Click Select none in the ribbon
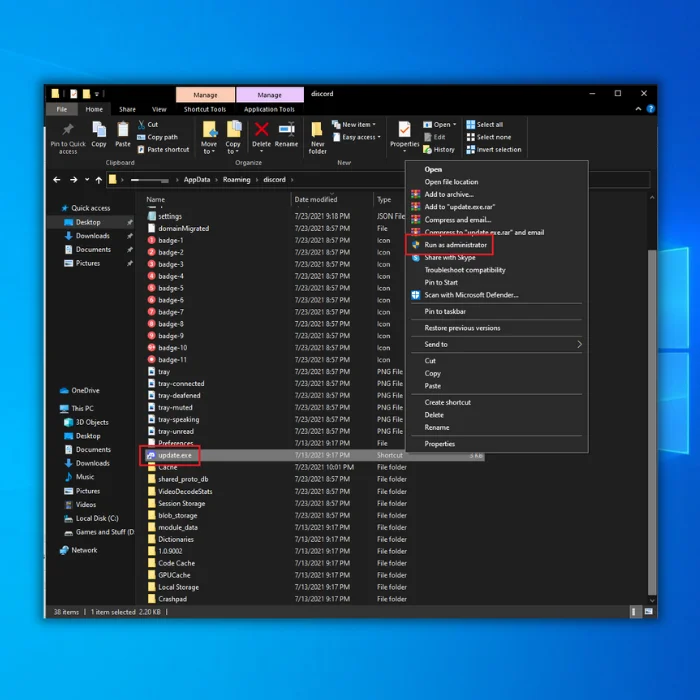This screenshot has height=700, width=700. click(x=489, y=137)
